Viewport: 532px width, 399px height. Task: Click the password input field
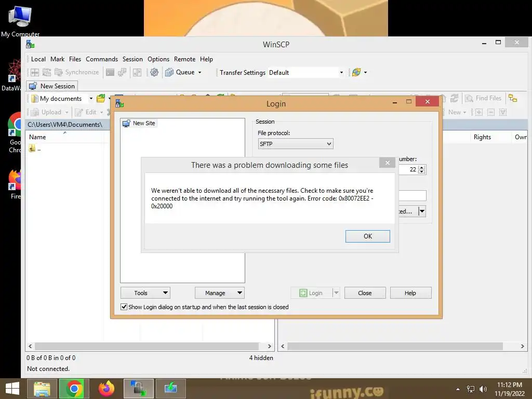click(x=412, y=195)
